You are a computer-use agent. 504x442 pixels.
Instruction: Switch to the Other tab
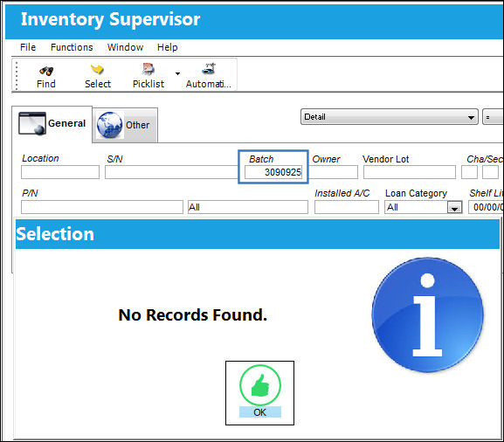click(x=125, y=125)
